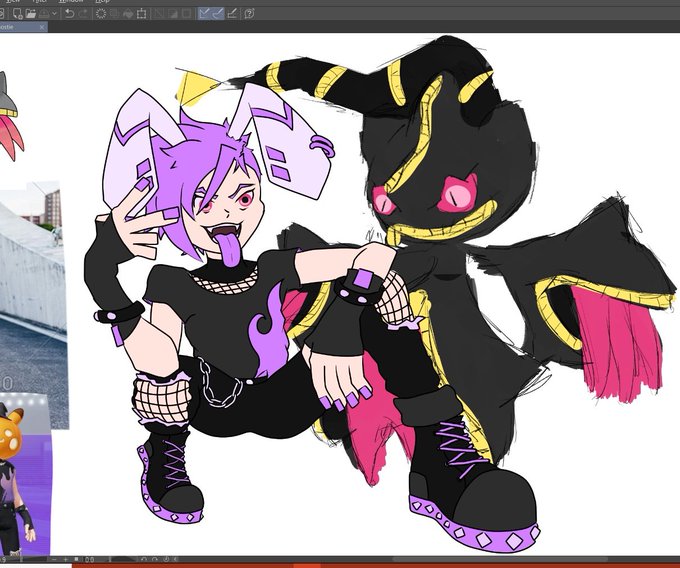Click the pumpkin-head character reference image

click(x=24, y=475)
